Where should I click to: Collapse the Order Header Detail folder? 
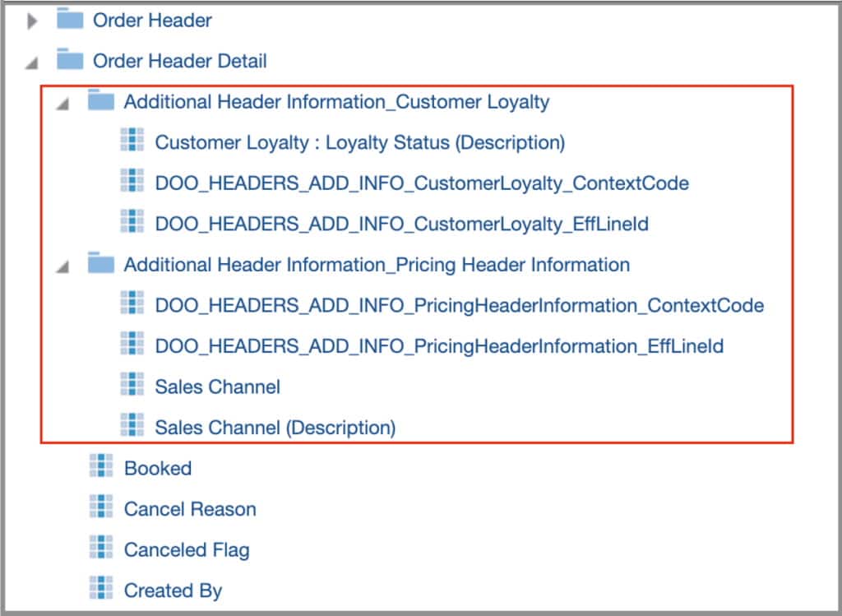32,59
